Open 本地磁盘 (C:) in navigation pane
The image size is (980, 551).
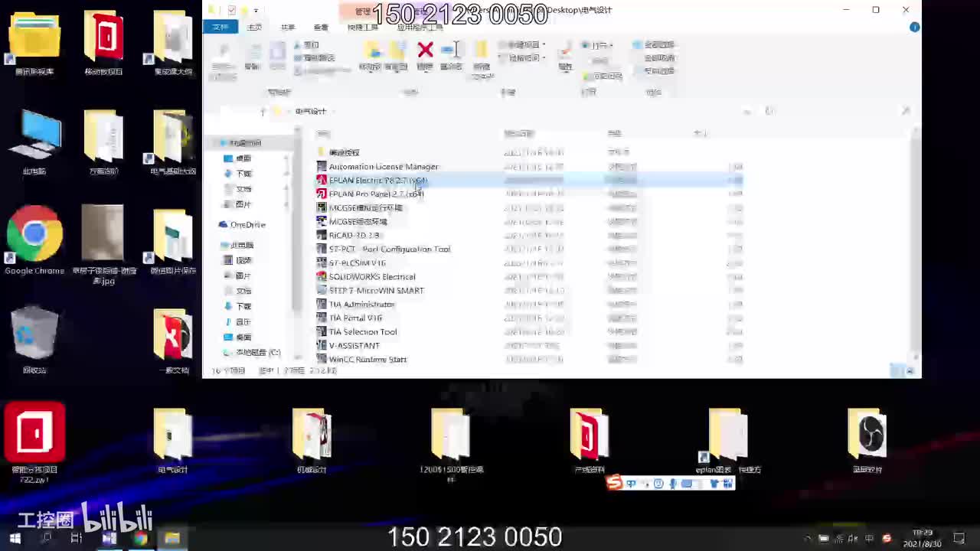point(252,353)
